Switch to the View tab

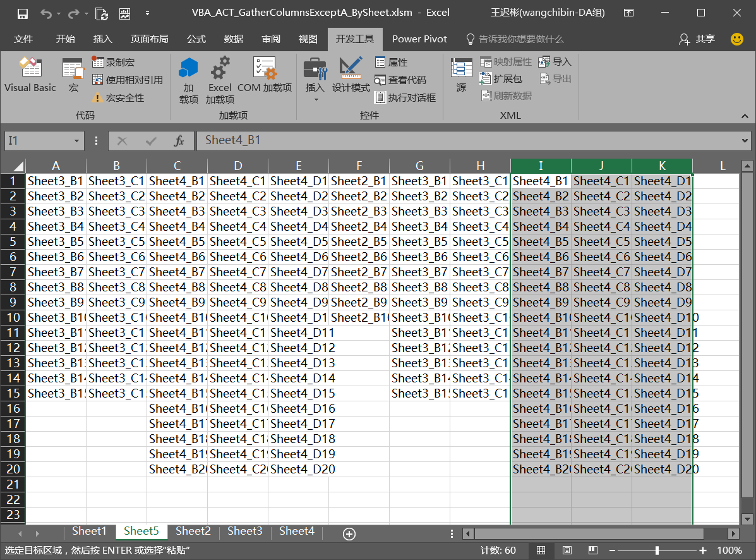coord(308,39)
